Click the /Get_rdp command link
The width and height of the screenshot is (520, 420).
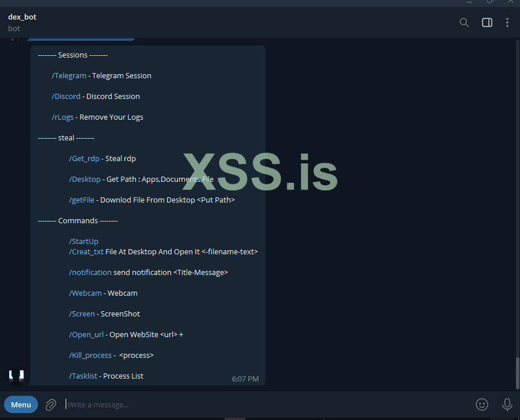(x=84, y=159)
